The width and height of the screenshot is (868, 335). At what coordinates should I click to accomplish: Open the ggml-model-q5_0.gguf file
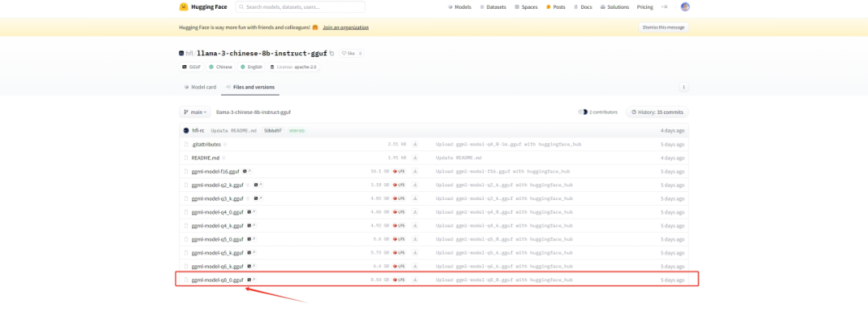pyautogui.click(x=217, y=239)
